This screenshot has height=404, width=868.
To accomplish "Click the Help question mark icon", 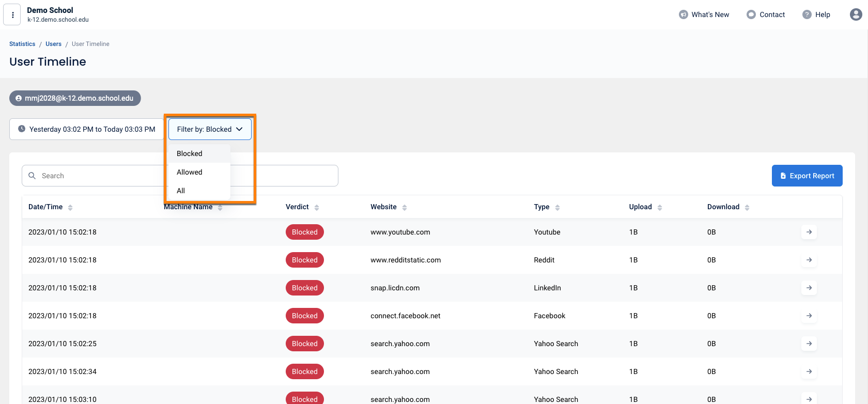I will 807,14.
